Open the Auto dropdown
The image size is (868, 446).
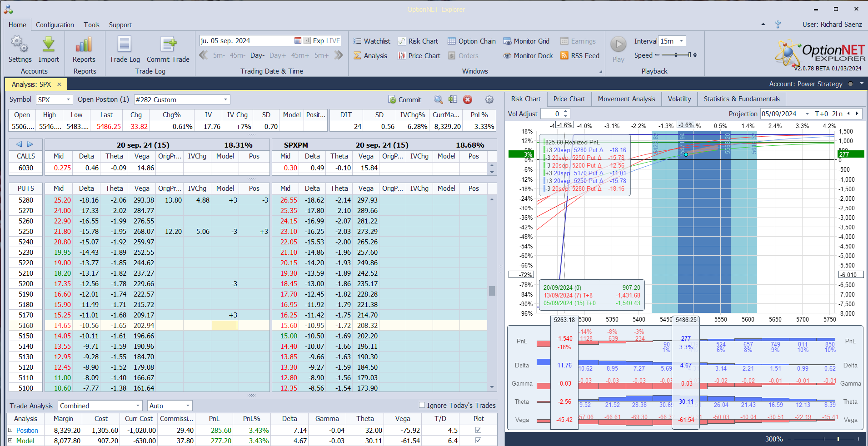point(188,406)
